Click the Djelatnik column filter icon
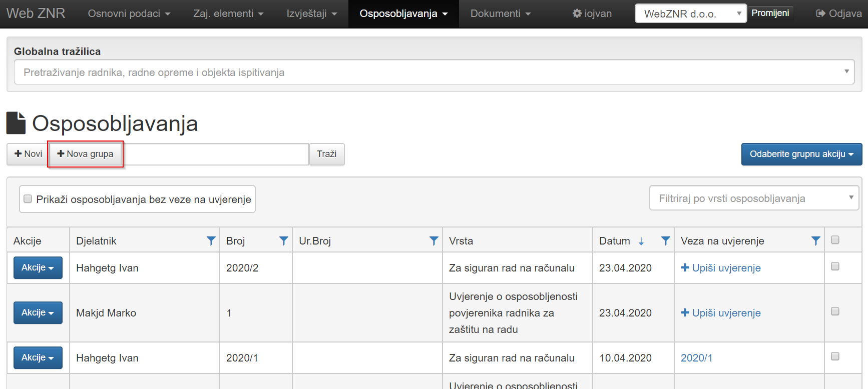The height and width of the screenshot is (389, 868). 211,241
